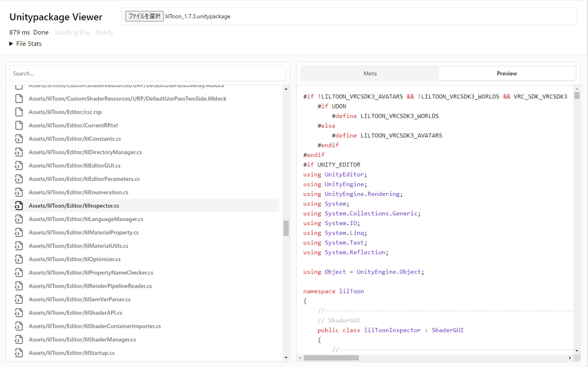Open Assets/lilToon/Editor/lilOptimizer.cs entry
588x367 pixels.
point(144,259)
